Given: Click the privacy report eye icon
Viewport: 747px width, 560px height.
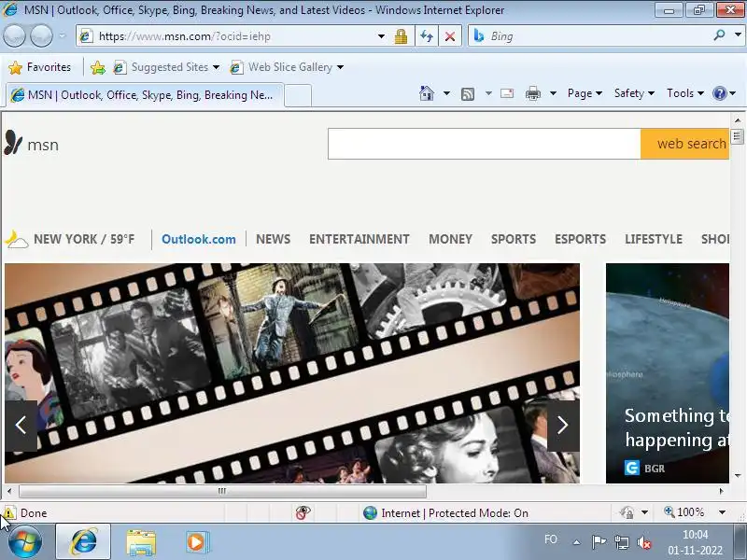Looking at the screenshot, I should [303, 512].
